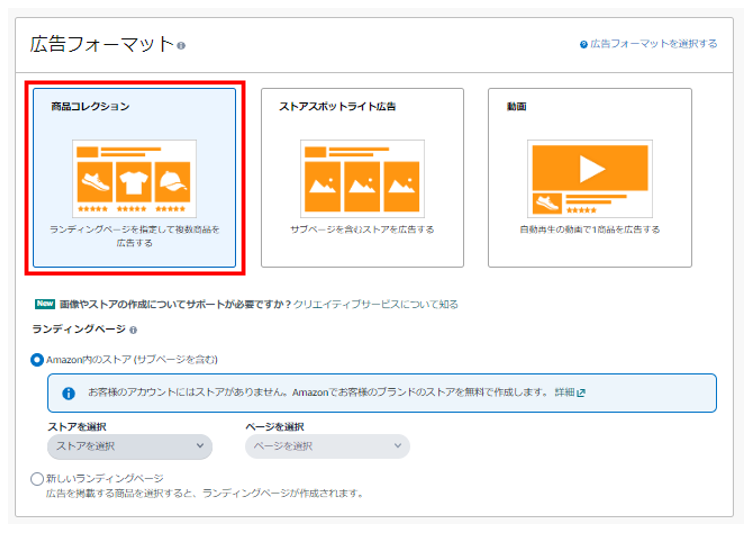Open the ページを選択 dropdown
Viewport: 756px width, 534px height.
pos(327,446)
